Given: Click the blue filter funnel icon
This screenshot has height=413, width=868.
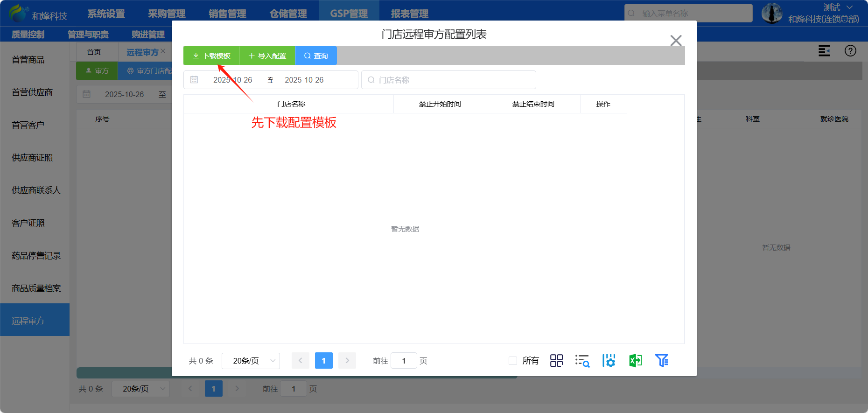Looking at the screenshot, I should coord(662,361).
